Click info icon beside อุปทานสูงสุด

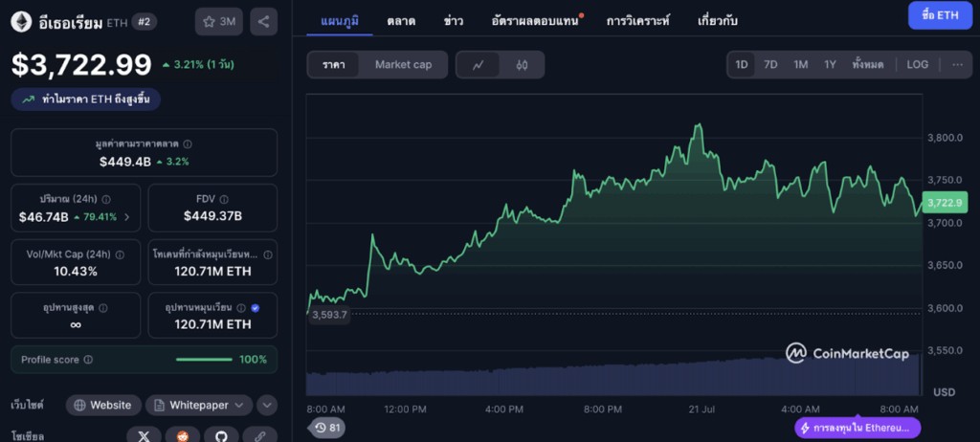pos(103,308)
